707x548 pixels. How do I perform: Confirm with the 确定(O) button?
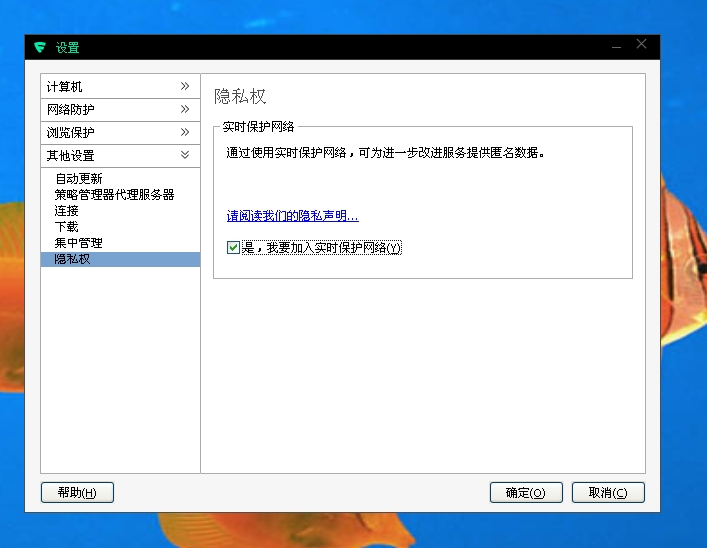(x=526, y=493)
